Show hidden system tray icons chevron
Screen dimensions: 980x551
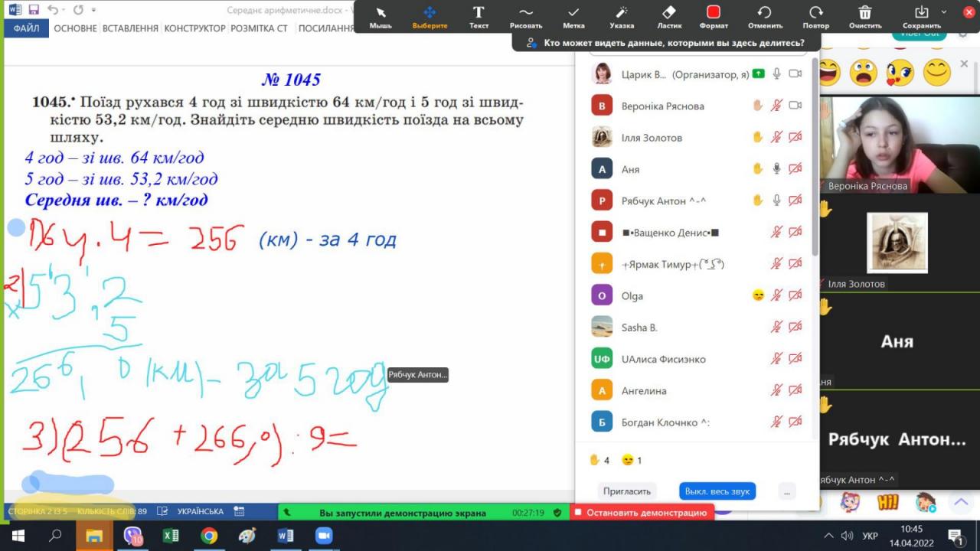(828, 536)
